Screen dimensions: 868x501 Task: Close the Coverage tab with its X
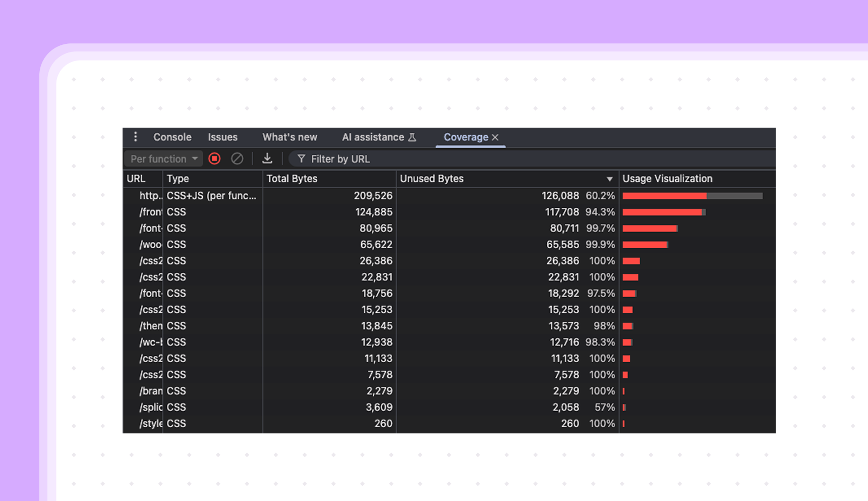495,137
